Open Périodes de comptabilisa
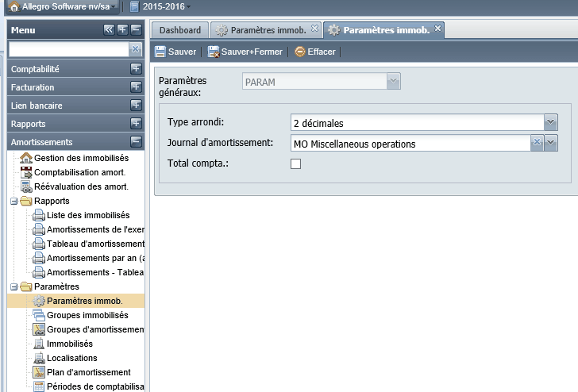Image resolution: width=578 pixels, height=392 pixels. click(x=95, y=387)
